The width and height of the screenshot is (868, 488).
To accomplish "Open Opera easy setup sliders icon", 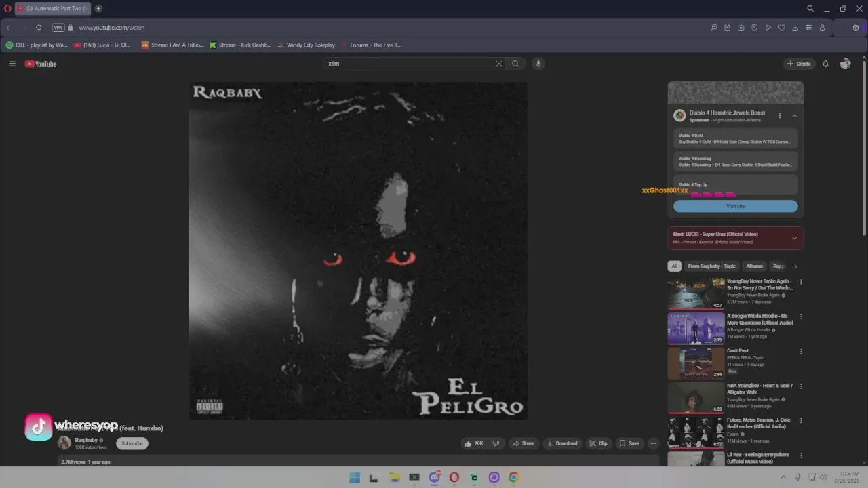I will tap(808, 28).
